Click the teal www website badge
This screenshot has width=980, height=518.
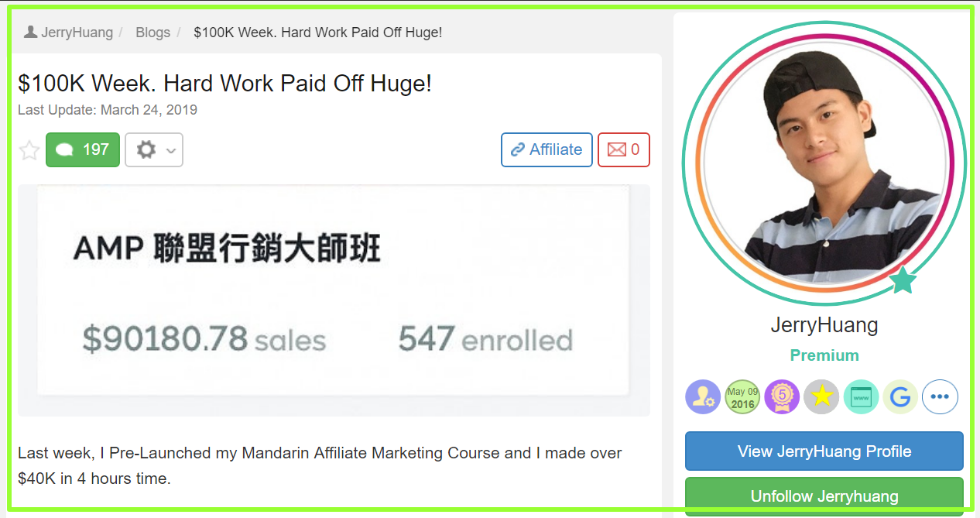click(x=861, y=397)
